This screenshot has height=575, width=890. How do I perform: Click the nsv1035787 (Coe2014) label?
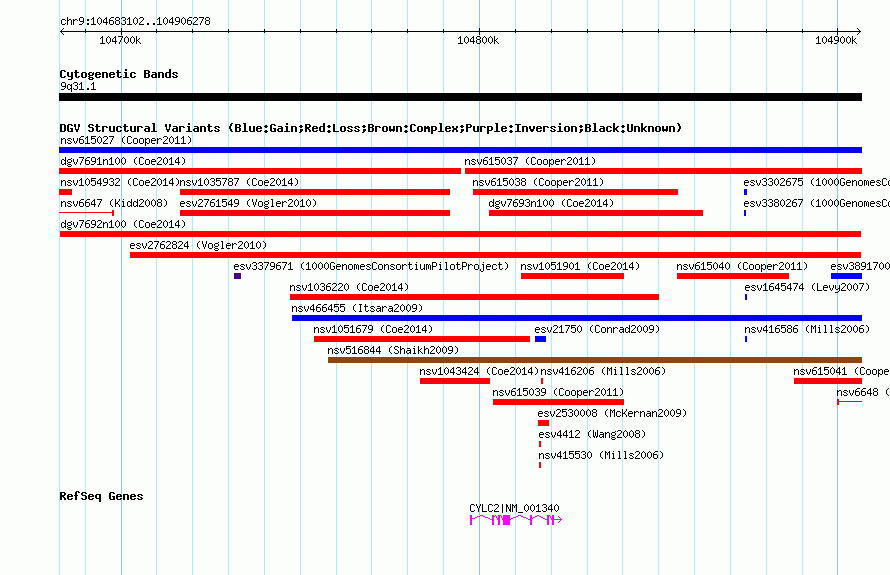pyautogui.click(x=240, y=182)
